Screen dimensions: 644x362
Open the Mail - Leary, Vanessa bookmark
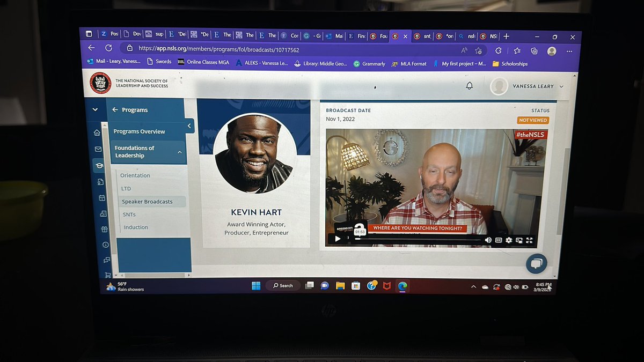(x=113, y=61)
